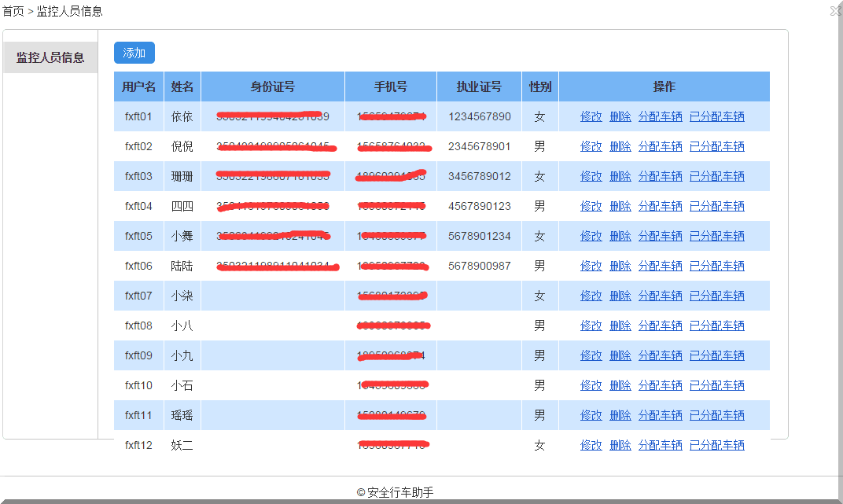843x504 pixels.
Task: Open 已分配车辆 for user fxft08
Action: click(716, 325)
